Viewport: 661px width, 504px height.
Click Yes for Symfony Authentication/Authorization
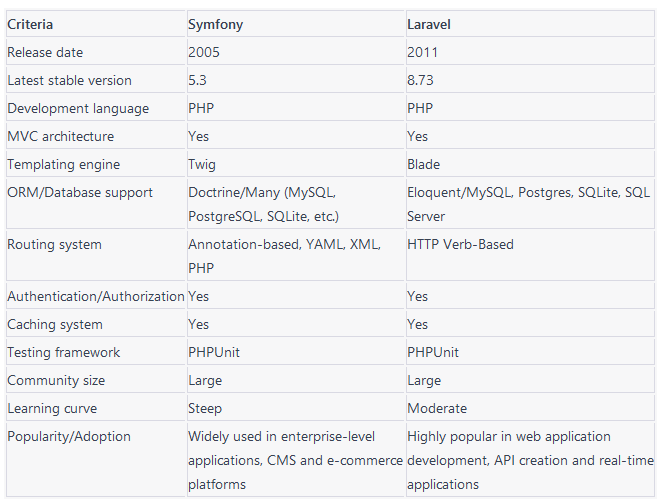click(296, 296)
